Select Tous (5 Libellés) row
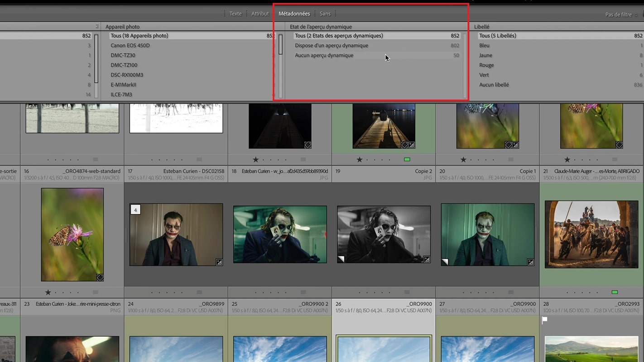 [561, 36]
